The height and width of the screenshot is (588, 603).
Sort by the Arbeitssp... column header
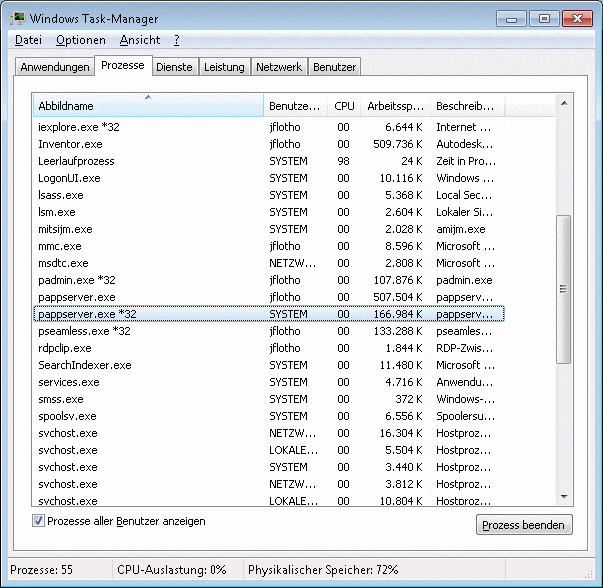point(395,106)
